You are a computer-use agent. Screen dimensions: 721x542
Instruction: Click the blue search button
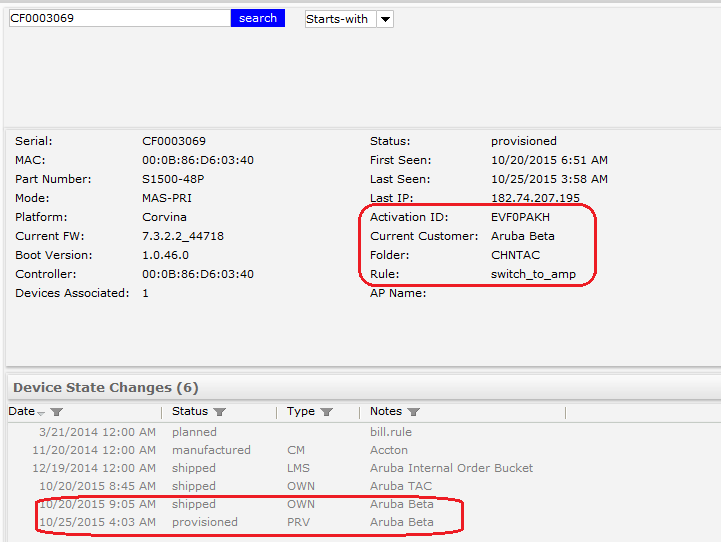coord(258,18)
